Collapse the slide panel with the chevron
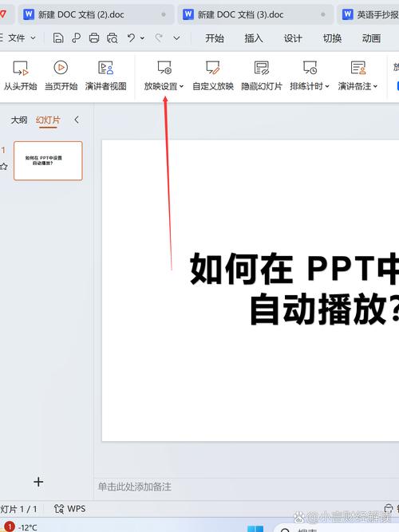399x532 pixels. click(77, 120)
